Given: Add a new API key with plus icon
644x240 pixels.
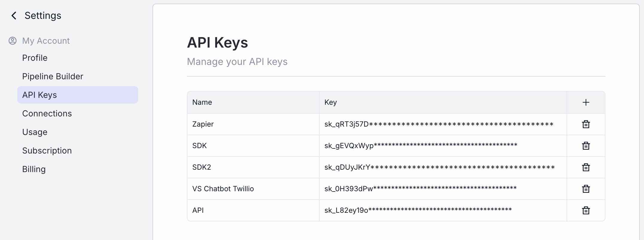Looking at the screenshot, I should click(x=586, y=102).
